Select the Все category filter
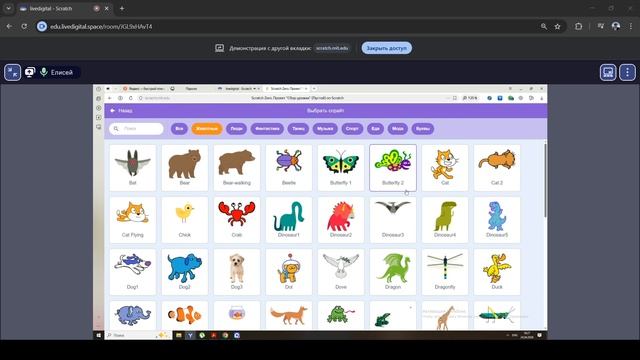 (x=179, y=129)
